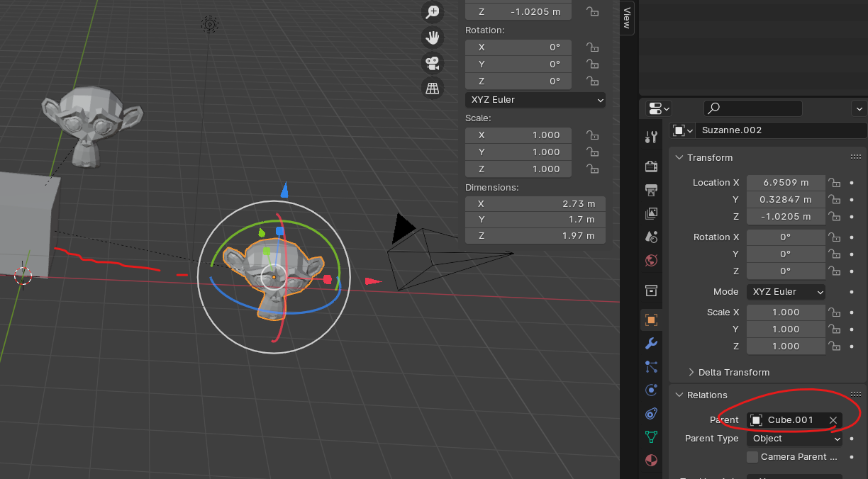Image resolution: width=868 pixels, height=479 pixels.
Task: Open the Collection properties tab icon
Action: pyautogui.click(x=651, y=291)
